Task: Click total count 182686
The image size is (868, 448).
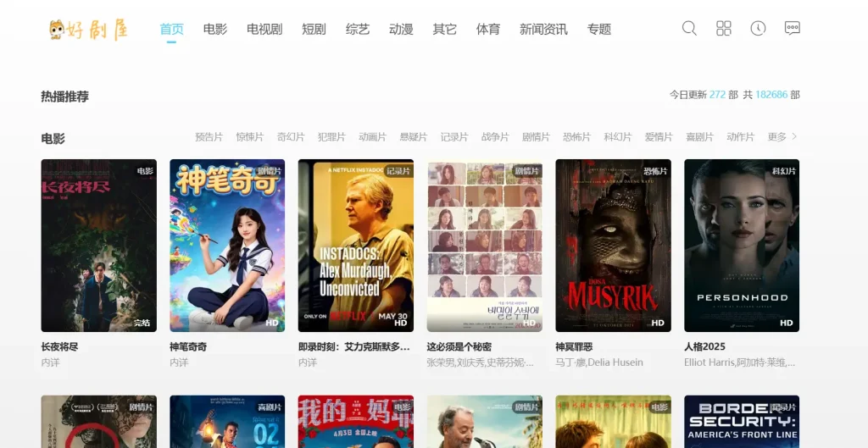Action: [x=771, y=95]
